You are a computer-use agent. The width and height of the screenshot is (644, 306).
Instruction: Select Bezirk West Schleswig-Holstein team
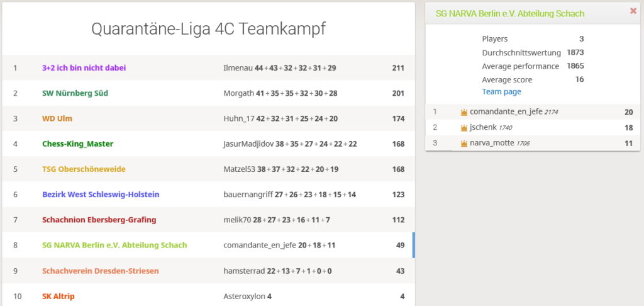[x=208, y=195]
